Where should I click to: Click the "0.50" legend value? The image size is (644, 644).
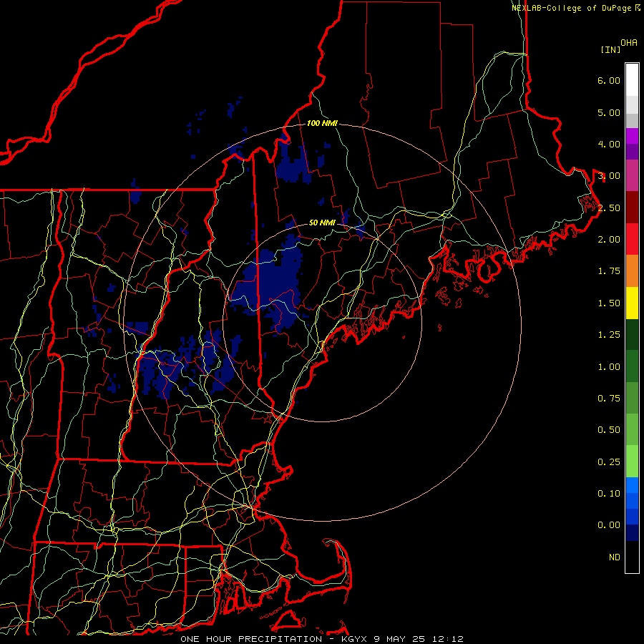coord(609,430)
